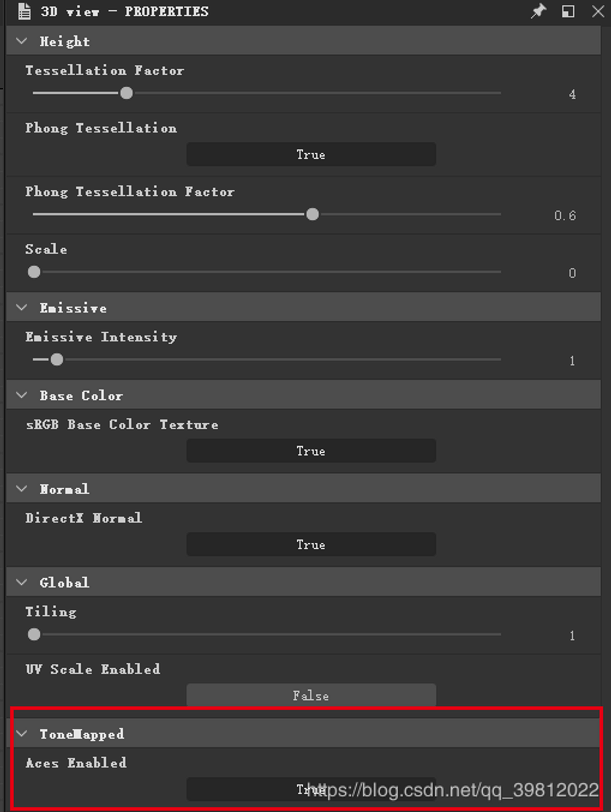This screenshot has height=812, width=611.
Task: Collapse the Global section
Action: coord(22,582)
